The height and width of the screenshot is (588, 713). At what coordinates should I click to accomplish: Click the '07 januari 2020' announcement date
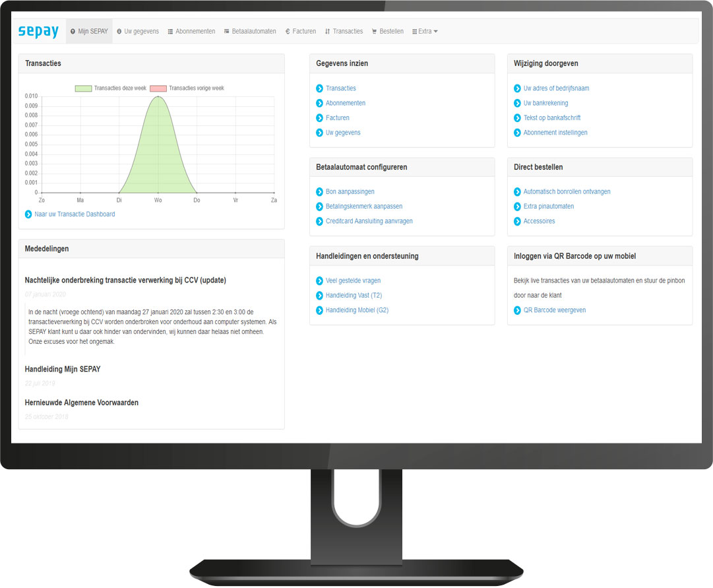pos(45,294)
